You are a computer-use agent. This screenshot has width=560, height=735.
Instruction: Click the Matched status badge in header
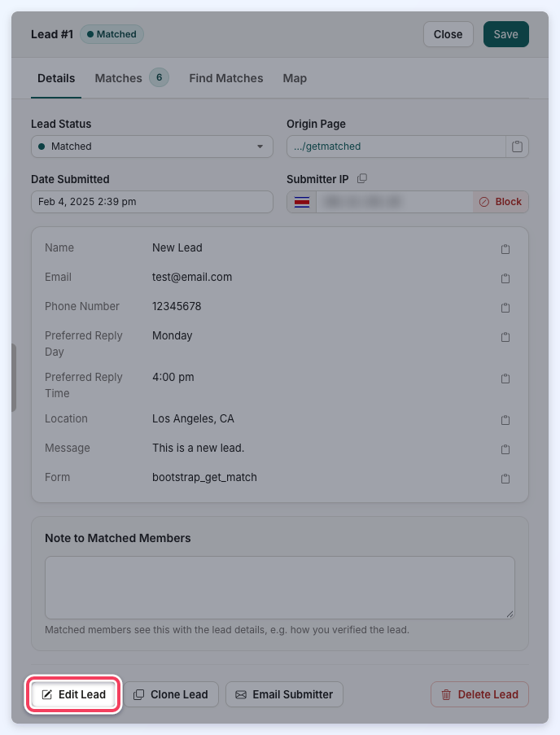point(112,34)
